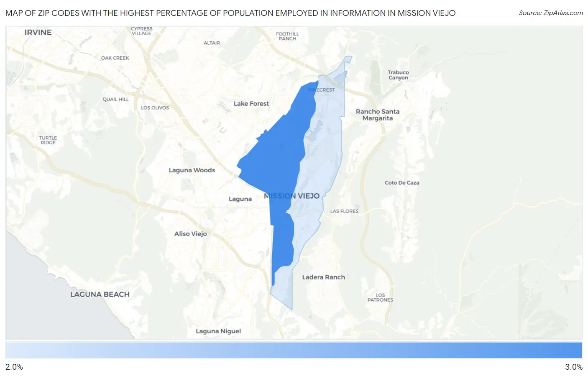The image size is (588, 376).
Task: Click the 'LAS FLORES' map label
Action: [345, 211]
